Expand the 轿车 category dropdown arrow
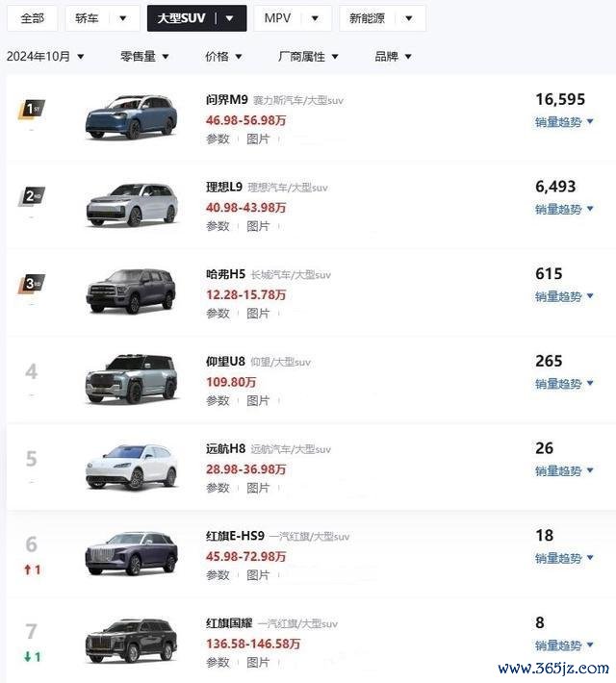 click(123, 18)
